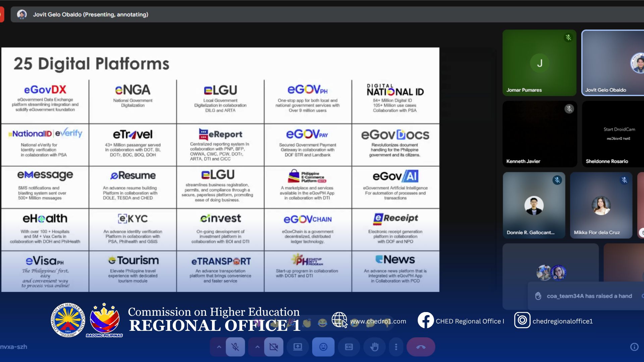Send the crying face reaction

coord(355,323)
